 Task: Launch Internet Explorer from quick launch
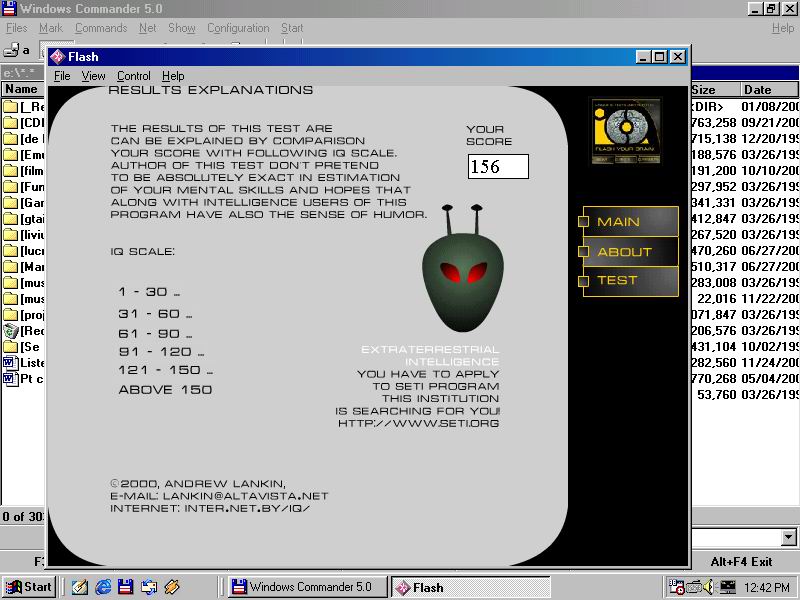103,587
